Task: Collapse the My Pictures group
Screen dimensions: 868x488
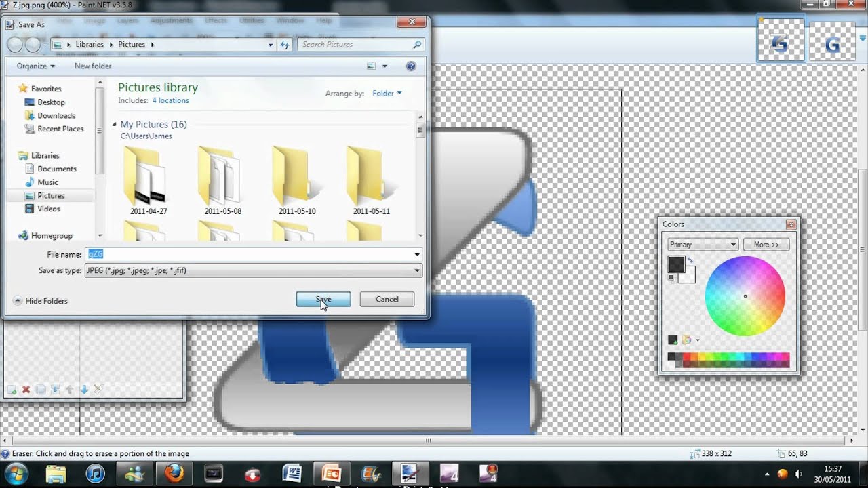Action: (x=115, y=125)
